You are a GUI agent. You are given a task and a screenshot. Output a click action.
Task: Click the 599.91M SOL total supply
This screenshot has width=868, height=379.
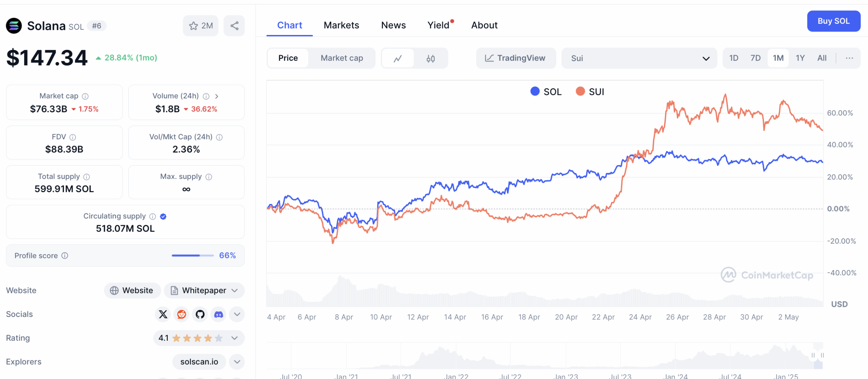click(x=64, y=189)
